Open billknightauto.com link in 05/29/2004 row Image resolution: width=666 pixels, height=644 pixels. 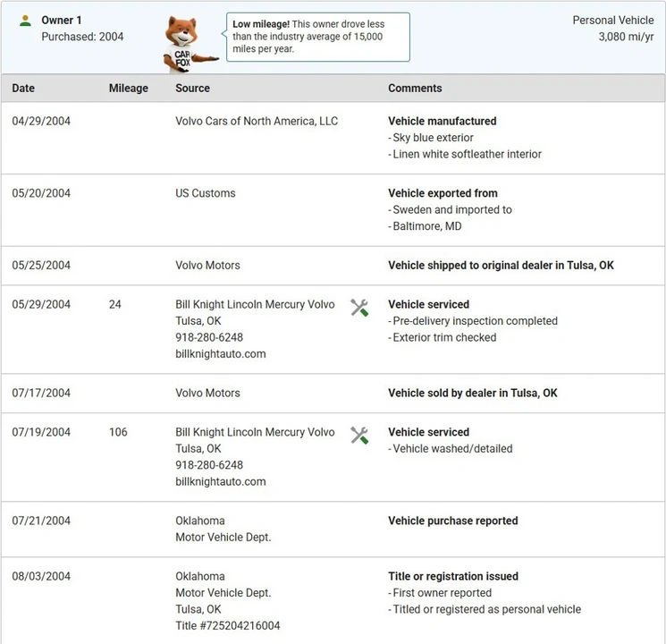pyautogui.click(x=221, y=353)
